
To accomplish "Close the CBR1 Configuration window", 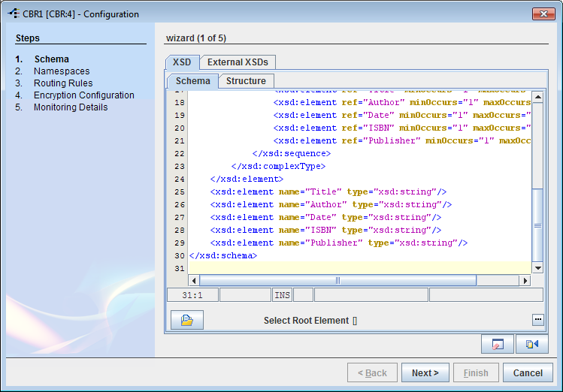I will [x=543, y=14].
